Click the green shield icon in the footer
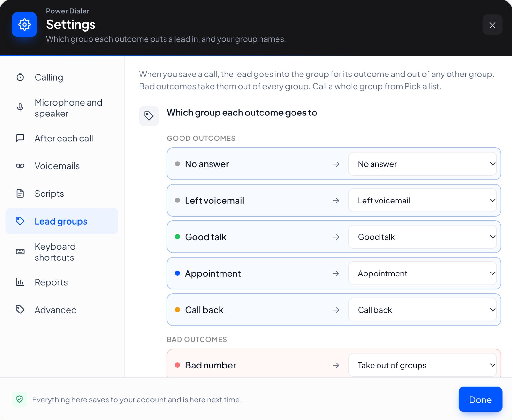 (x=20, y=399)
